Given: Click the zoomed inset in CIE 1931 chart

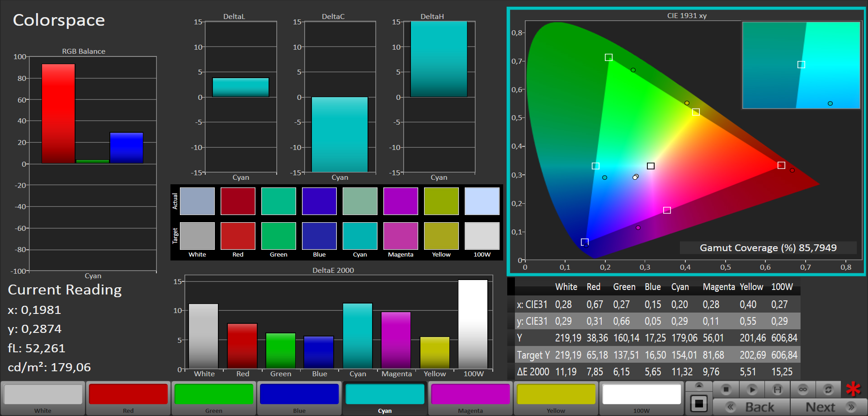Looking at the screenshot, I should tap(801, 65).
